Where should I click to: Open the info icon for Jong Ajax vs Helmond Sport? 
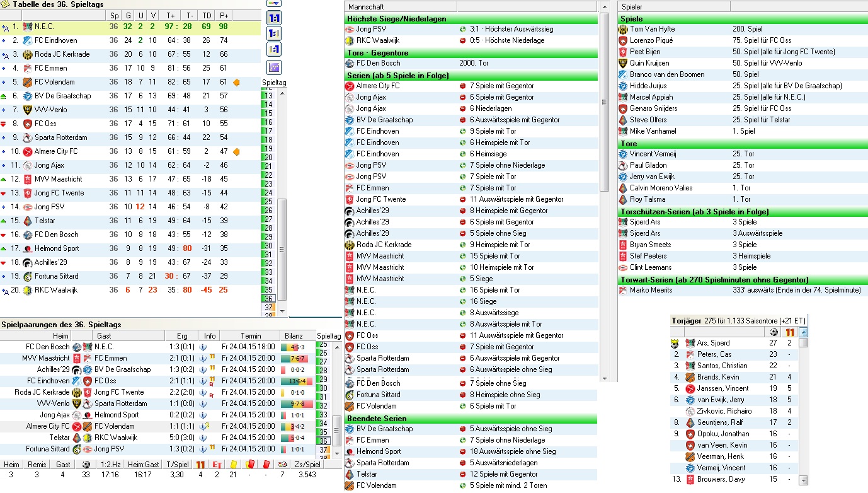point(203,415)
